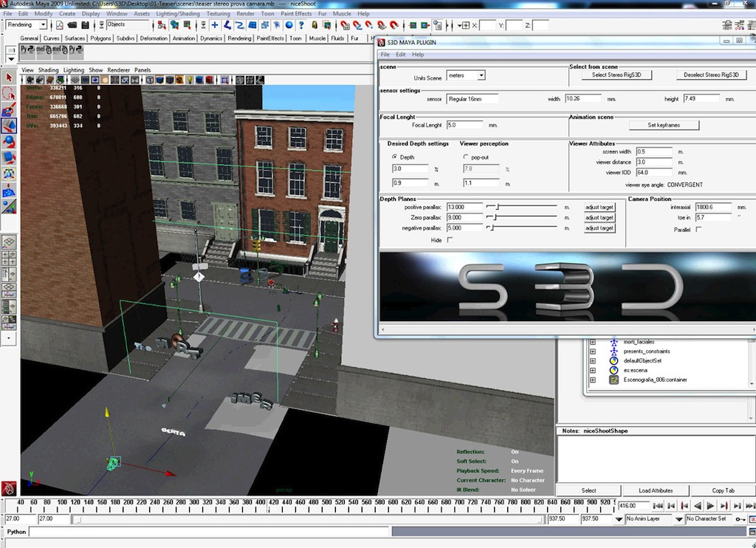Expand the presents_constraints tree node

point(593,352)
